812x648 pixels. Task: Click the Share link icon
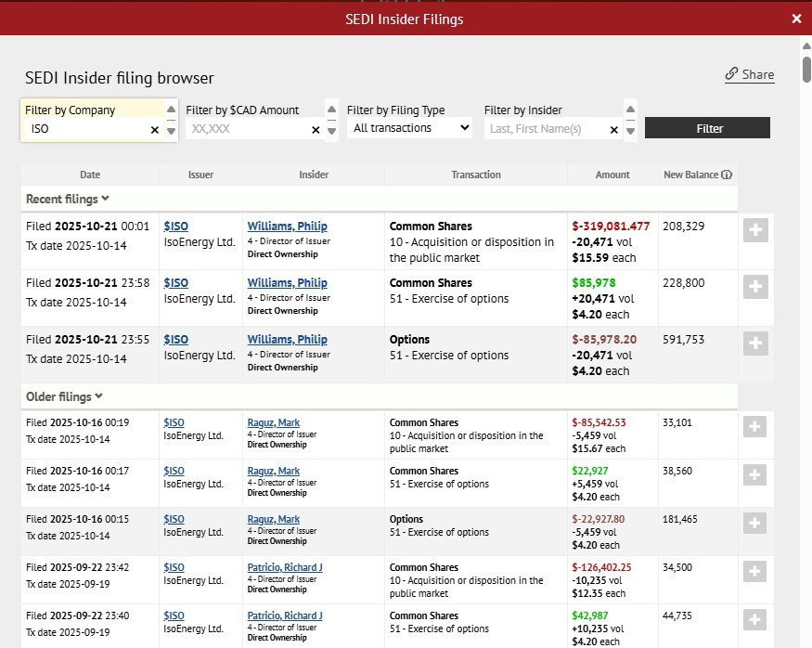point(731,74)
